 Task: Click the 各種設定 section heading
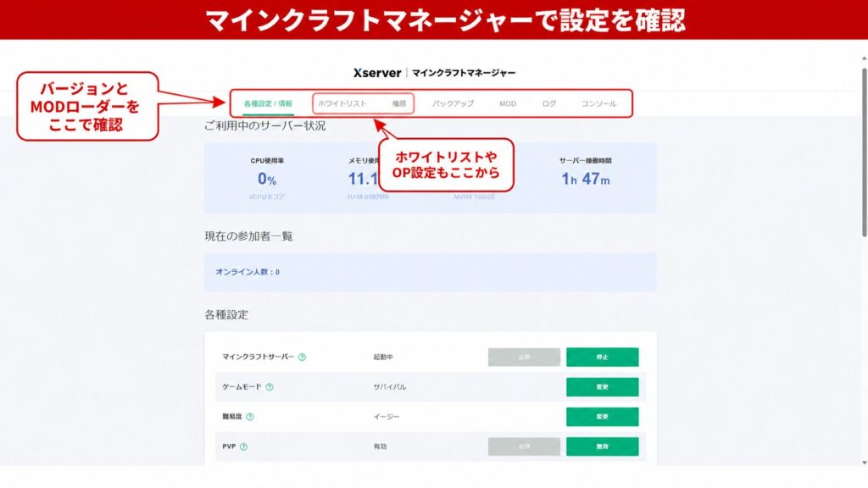[226, 315]
